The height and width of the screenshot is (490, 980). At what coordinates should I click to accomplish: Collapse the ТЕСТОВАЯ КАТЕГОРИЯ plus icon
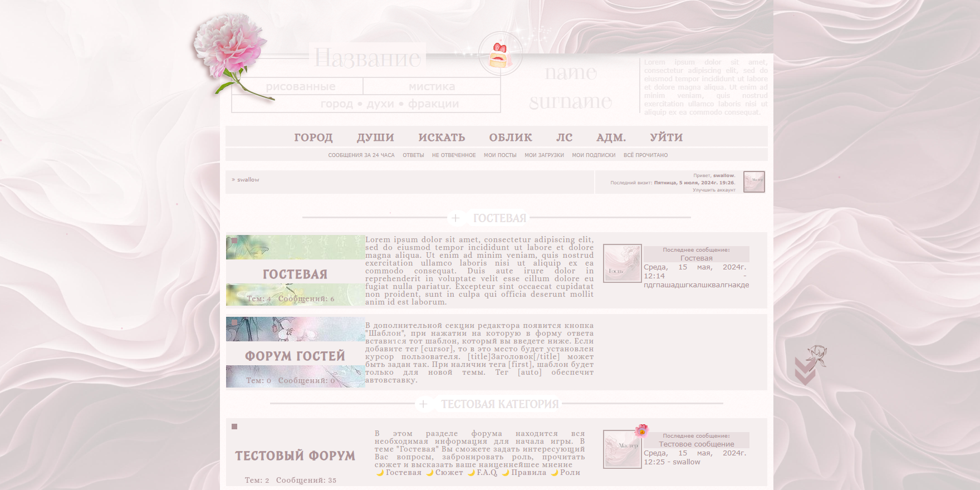(423, 404)
